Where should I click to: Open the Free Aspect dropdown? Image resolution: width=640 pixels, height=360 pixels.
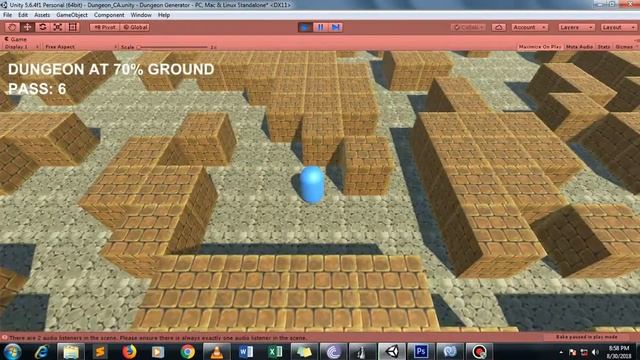click(x=80, y=47)
